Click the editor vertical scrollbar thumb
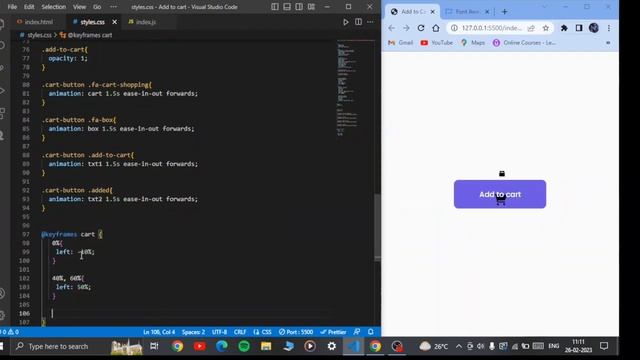The height and width of the screenshot is (360, 640). point(378,227)
